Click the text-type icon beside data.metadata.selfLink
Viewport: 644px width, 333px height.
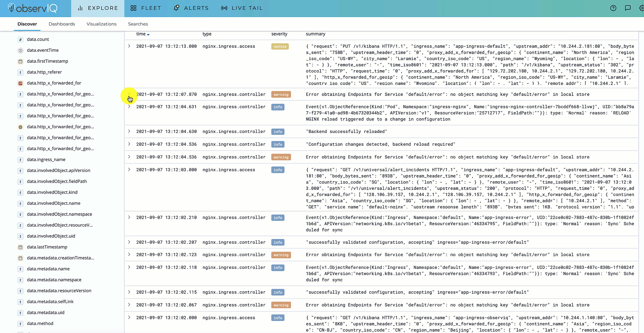click(x=20, y=302)
